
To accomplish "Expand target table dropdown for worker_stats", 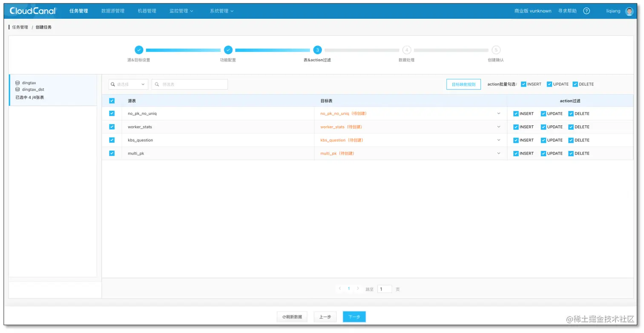I will pos(499,127).
